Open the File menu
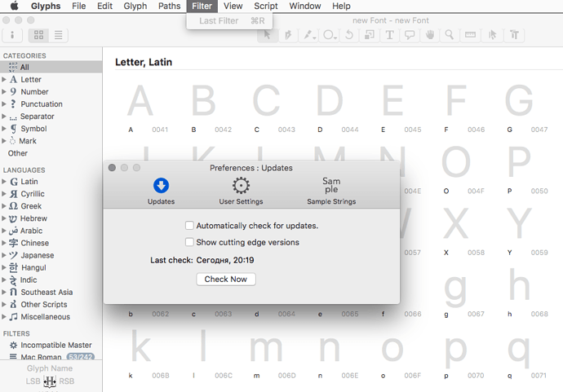 coord(78,6)
